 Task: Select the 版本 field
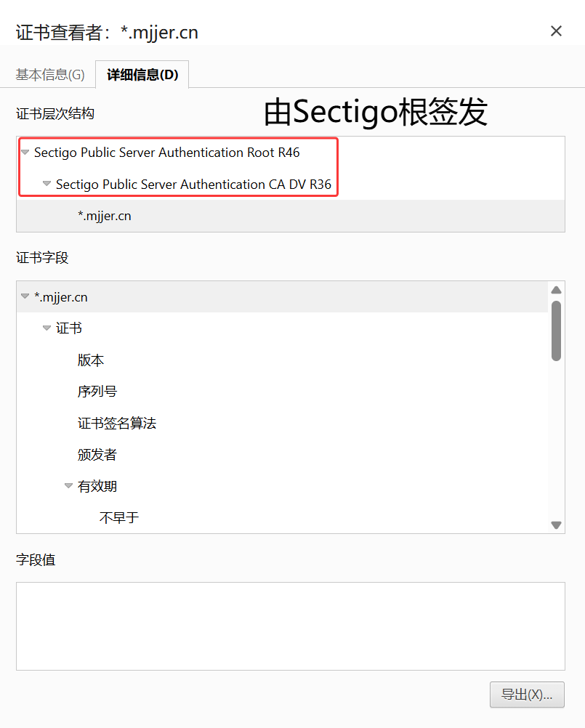tap(91, 360)
